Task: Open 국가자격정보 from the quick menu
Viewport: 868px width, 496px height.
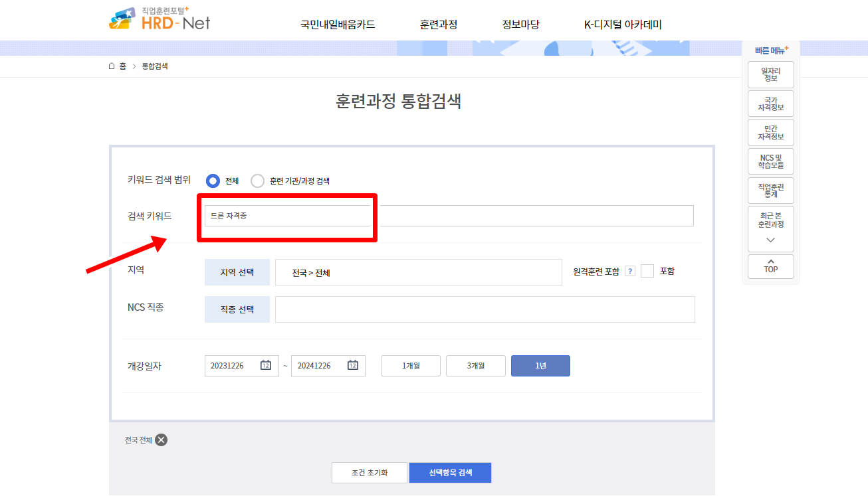Action: 770,104
